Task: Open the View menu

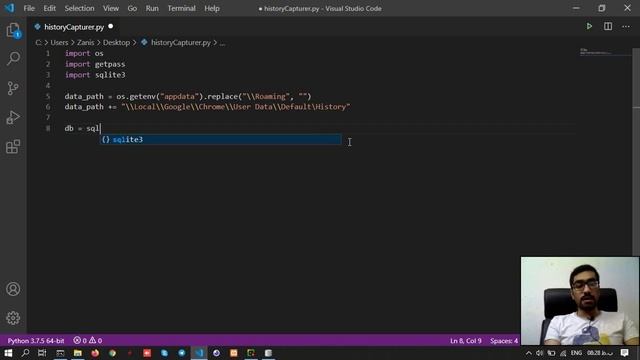Action: click(111, 8)
